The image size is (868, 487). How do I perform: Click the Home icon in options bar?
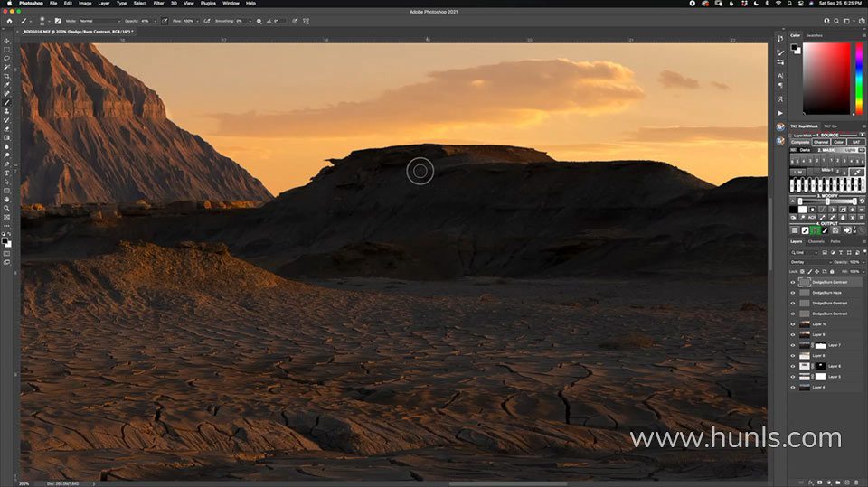coord(8,20)
